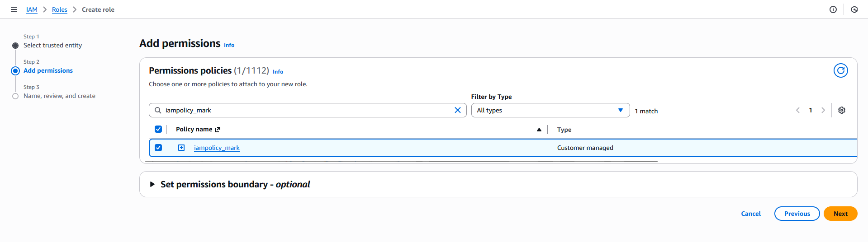Screen dimensions: 868x242
Task: Click the policy search input field
Action: 308,110
